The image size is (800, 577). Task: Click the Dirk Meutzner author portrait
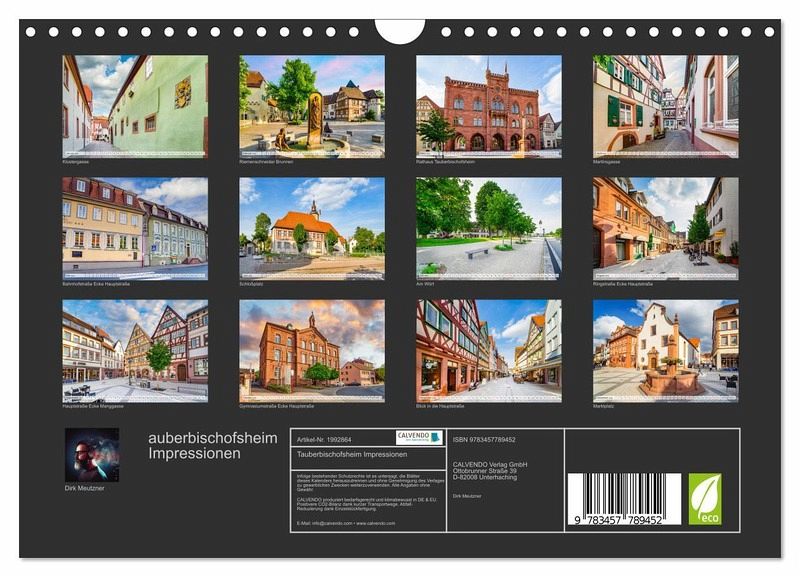(91, 455)
